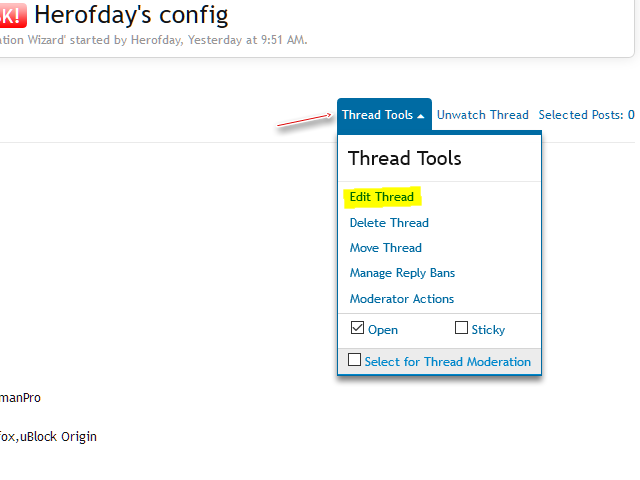
Task: View Moderator Actions for this thread
Action: click(x=401, y=299)
